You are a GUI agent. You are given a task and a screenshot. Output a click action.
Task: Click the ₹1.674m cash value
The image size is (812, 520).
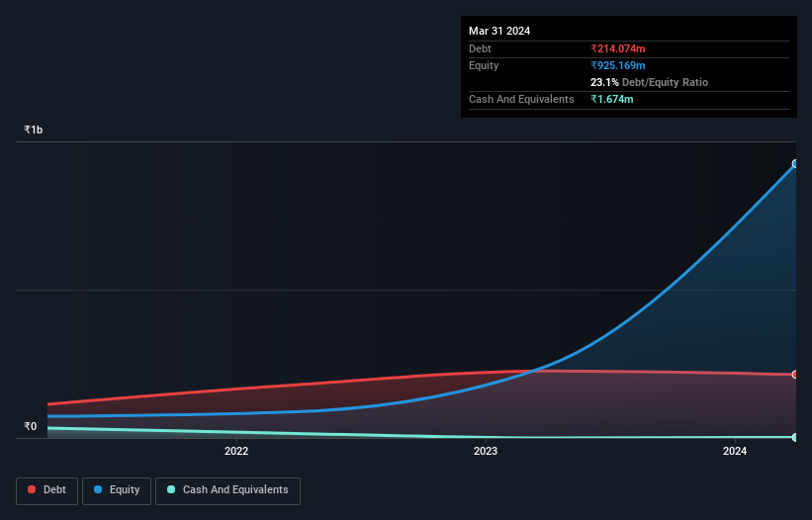click(x=611, y=99)
